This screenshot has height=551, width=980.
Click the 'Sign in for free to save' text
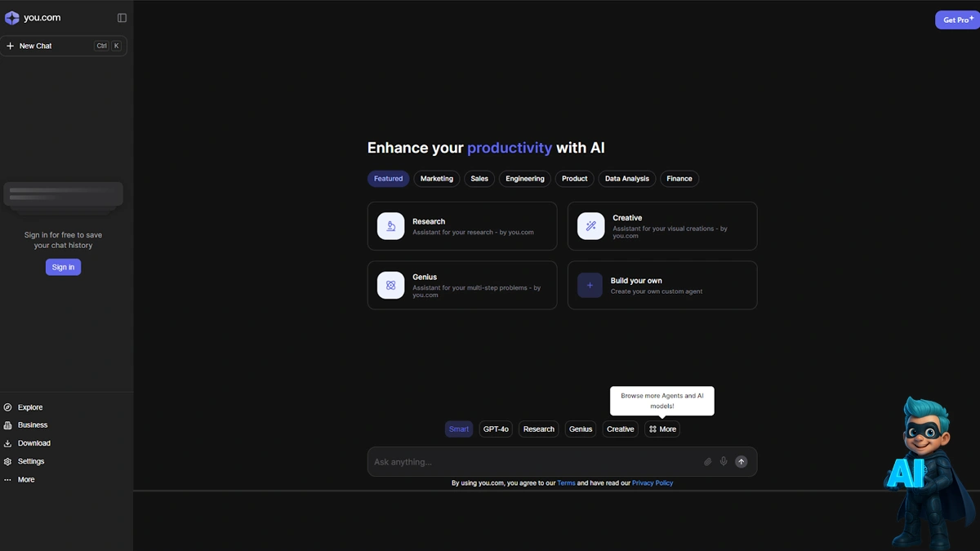pos(63,235)
